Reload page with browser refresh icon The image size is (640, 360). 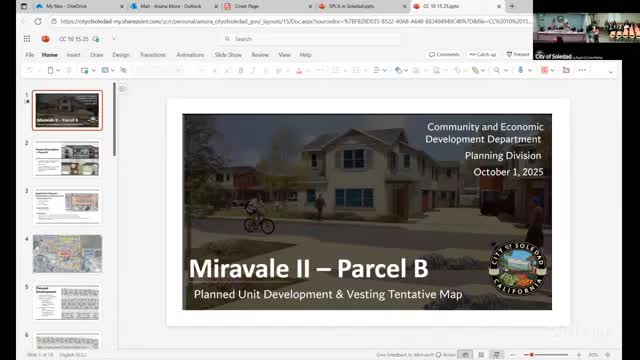38,21
